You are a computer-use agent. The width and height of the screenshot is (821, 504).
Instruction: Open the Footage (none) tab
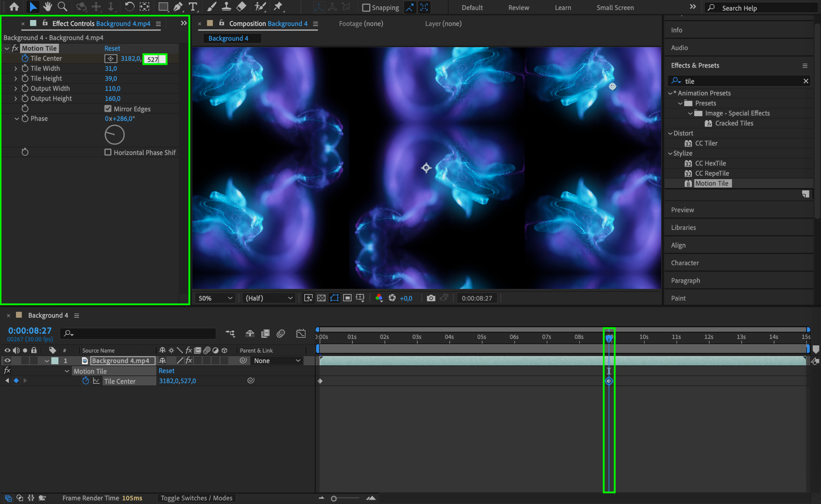(361, 24)
